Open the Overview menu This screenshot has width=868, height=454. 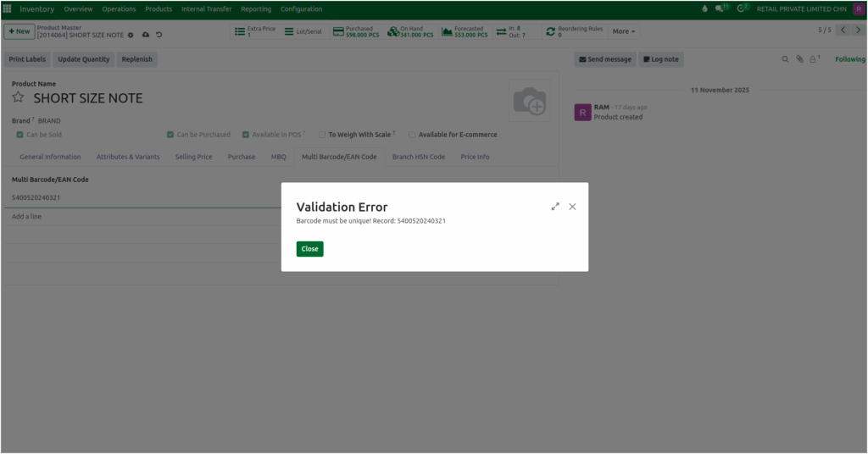[78, 8]
